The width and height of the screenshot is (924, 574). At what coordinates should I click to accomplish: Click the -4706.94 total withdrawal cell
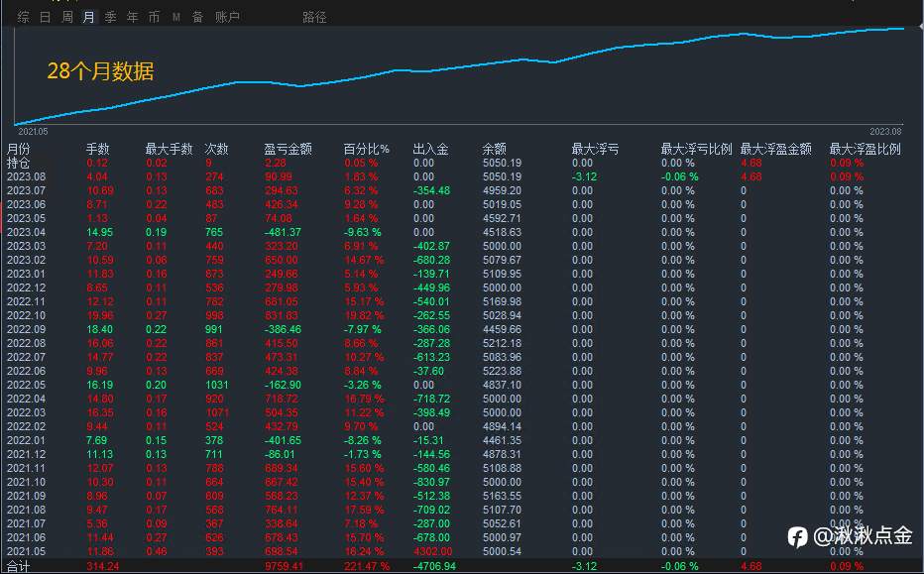click(434, 566)
